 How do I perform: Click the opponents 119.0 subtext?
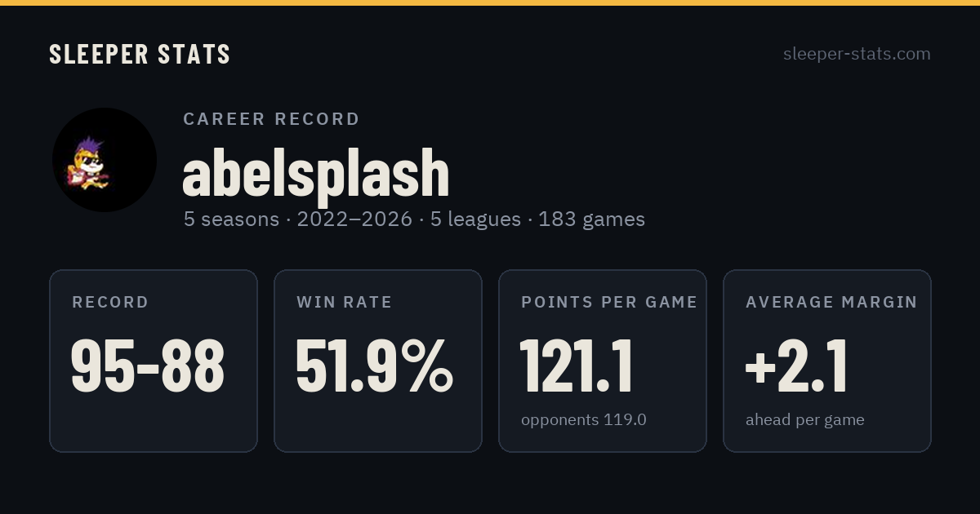584,419
